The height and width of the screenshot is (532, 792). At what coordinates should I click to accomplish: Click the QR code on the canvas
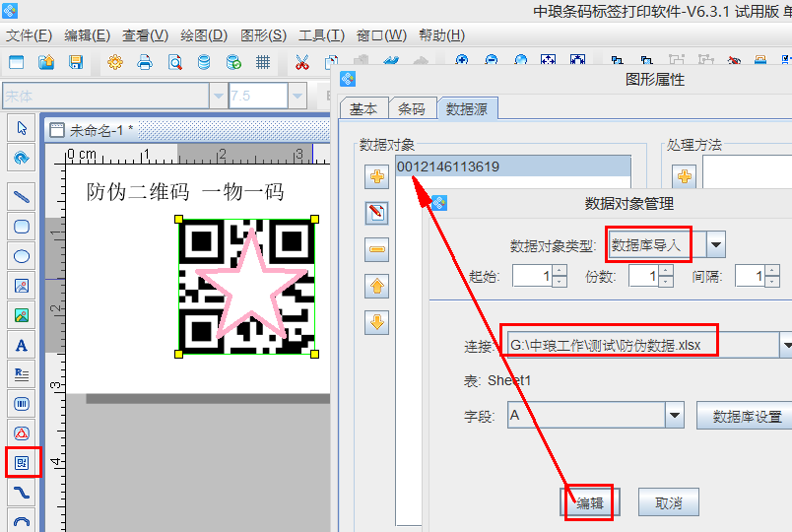coord(247,287)
